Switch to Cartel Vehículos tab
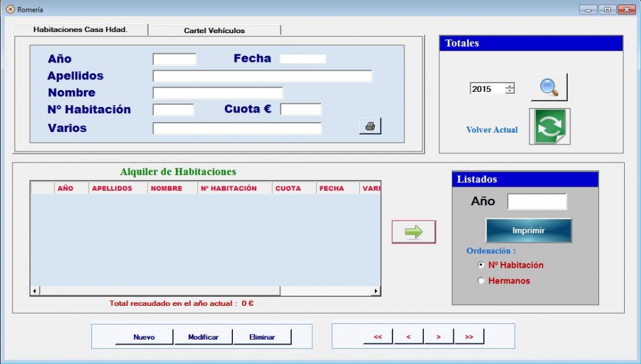This screenshot has height=364, width=641. point(214,30)
